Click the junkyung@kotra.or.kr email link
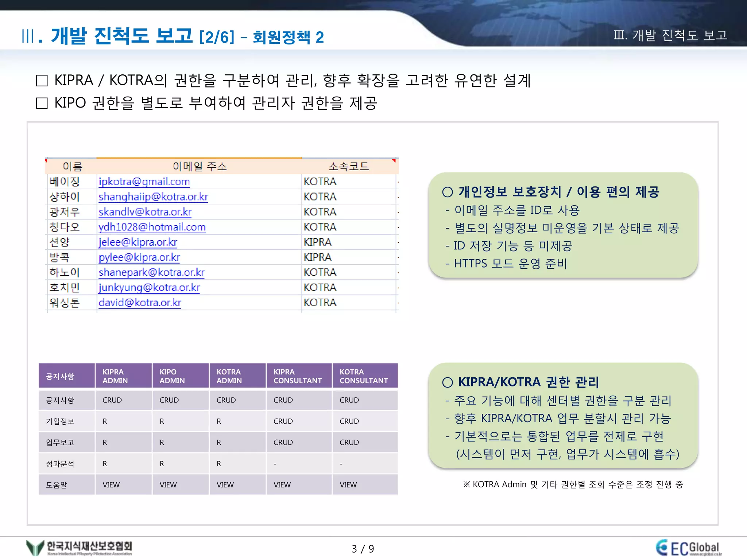747x560 pixels. 149,288
